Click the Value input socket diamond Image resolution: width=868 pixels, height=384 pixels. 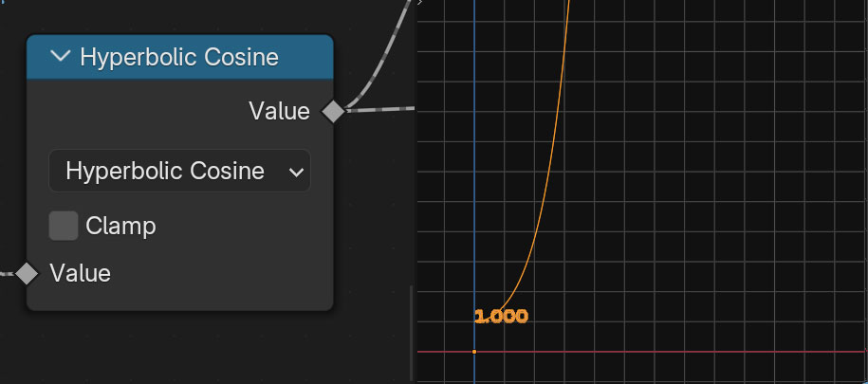tap(27, 273)
